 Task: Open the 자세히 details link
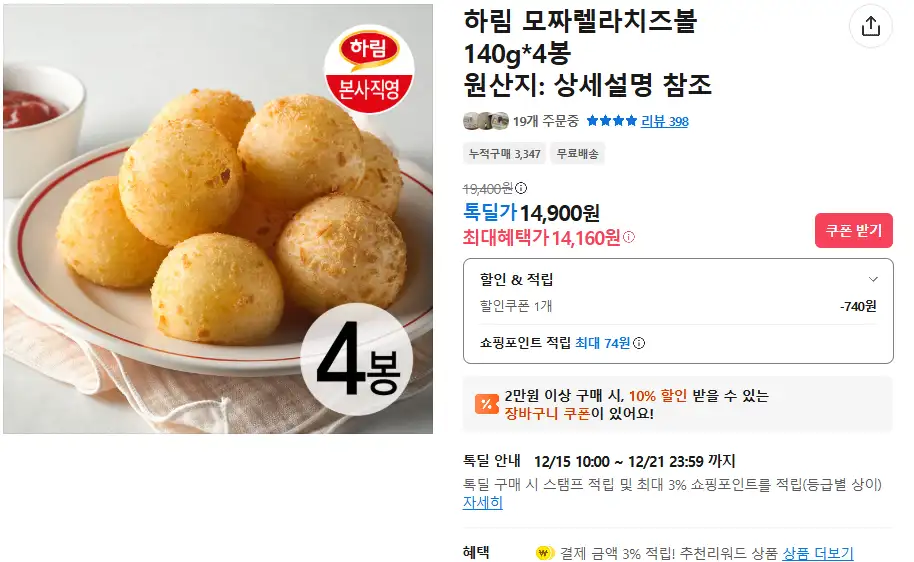[x=483, y=503]
